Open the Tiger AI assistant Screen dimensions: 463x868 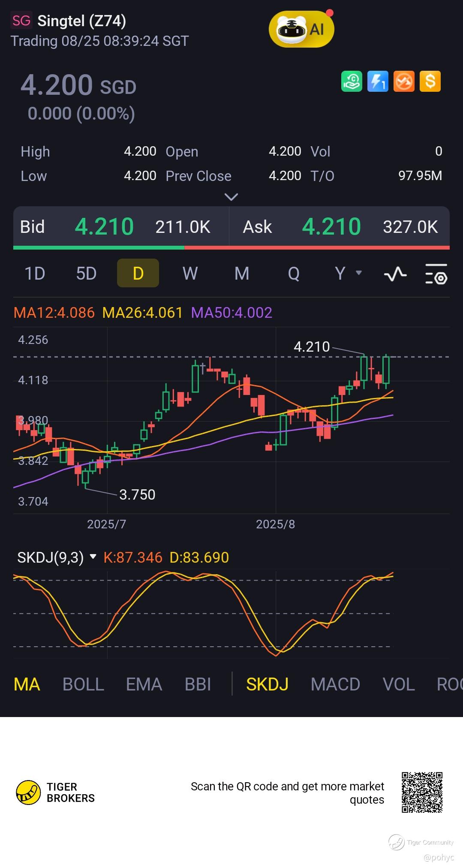(x=301, y=29)
